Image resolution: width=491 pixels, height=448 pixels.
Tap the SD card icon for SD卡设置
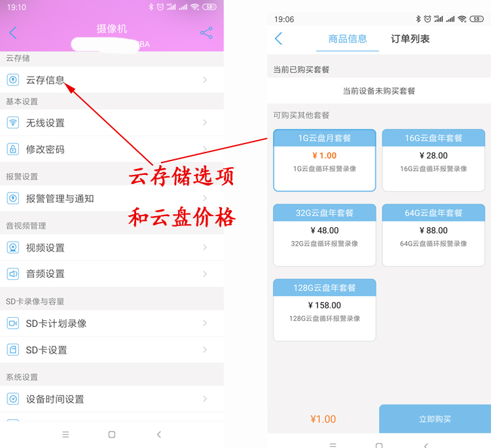[x=13, y=350]
